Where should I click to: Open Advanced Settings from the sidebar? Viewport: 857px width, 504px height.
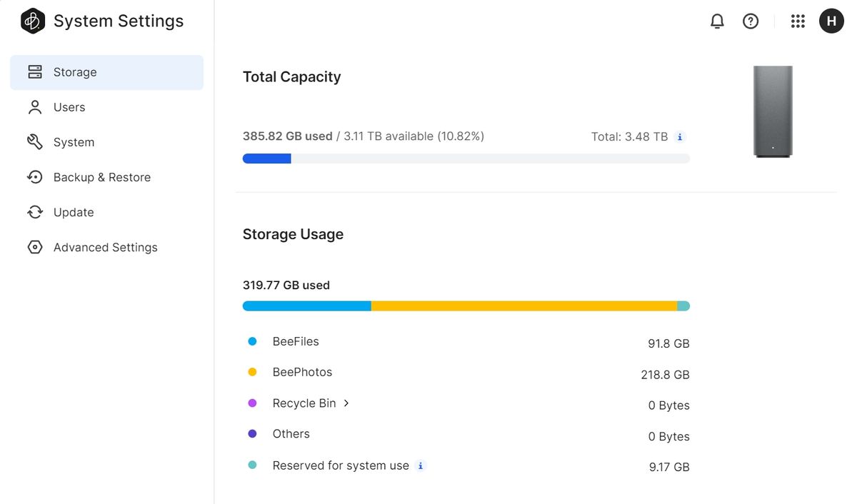coord(105,246)
